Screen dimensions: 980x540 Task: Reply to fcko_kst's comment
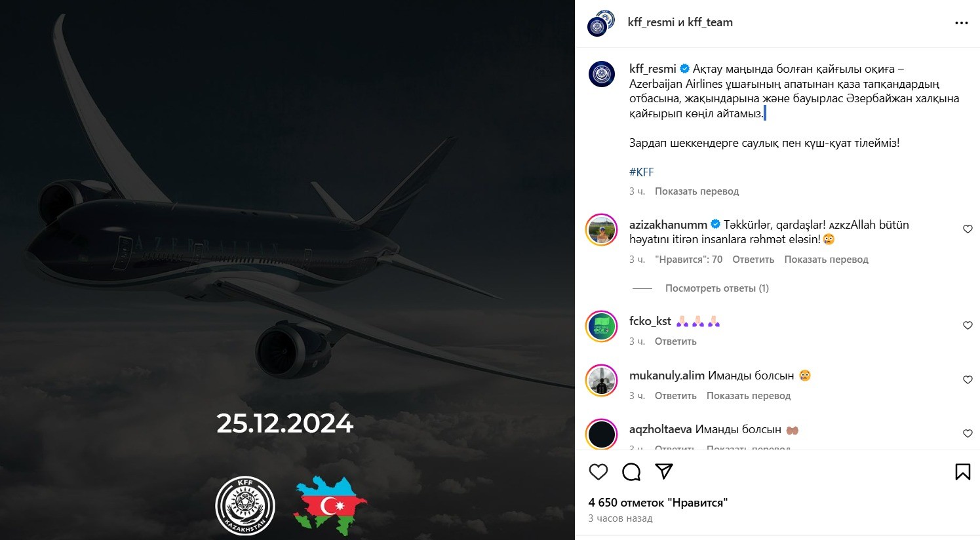(x=675, y=341)
